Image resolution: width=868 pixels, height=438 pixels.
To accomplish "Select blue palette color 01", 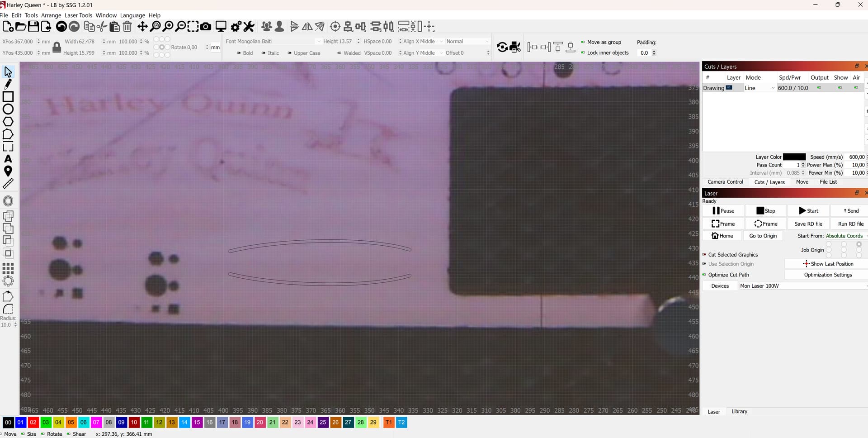I will (20, 422).
